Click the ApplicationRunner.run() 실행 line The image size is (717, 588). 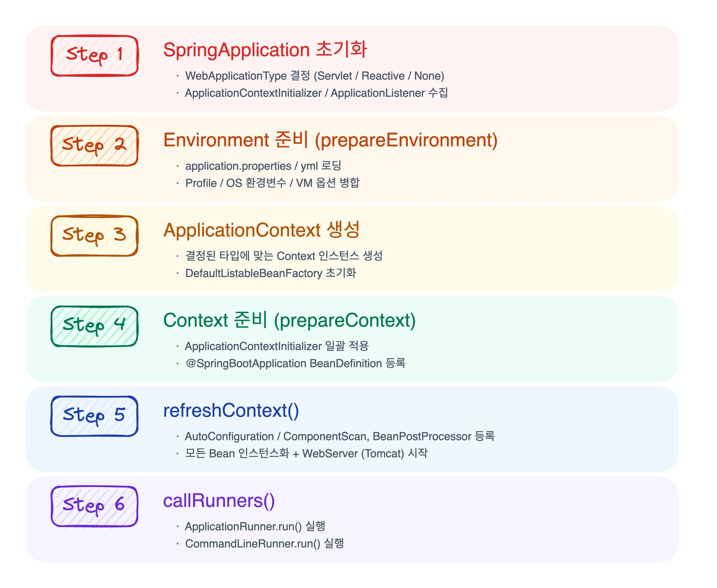pos(255,526)
